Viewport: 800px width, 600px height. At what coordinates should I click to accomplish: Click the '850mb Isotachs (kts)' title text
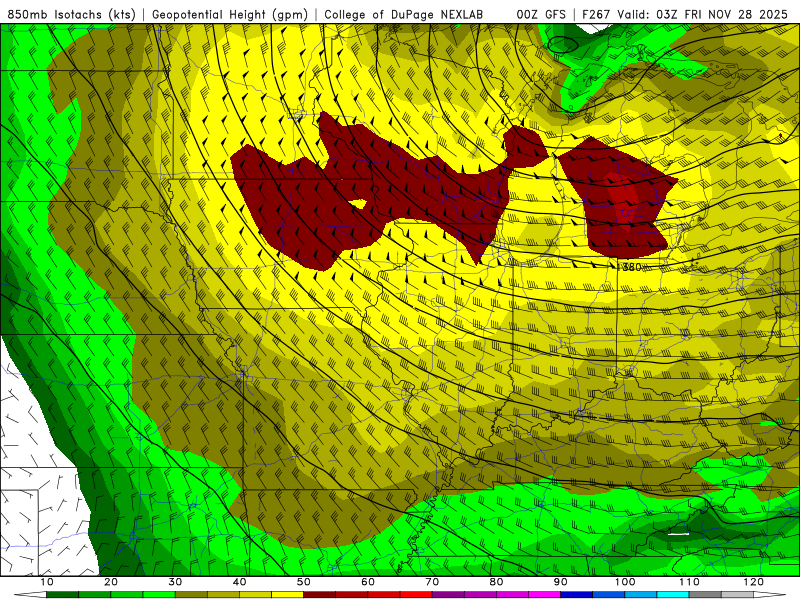pyautogui.click(x=72, y=15)
